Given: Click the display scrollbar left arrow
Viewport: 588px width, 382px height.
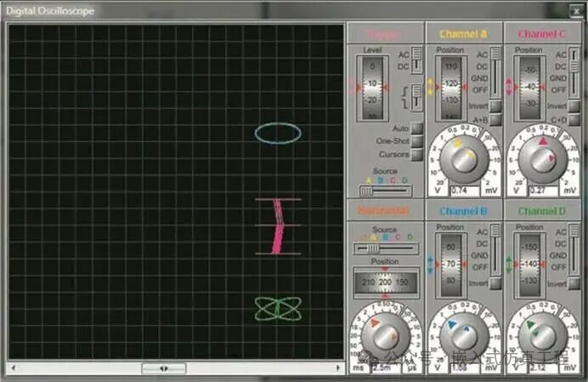Looking at the screenshot, I should pyautogui.click(x=14, y=368).
